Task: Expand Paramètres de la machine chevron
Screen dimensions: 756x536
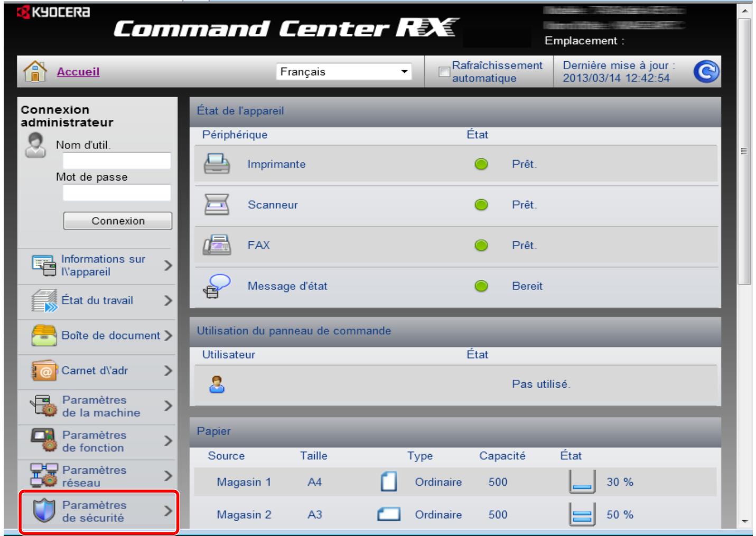Action: [x=168, y=406]
